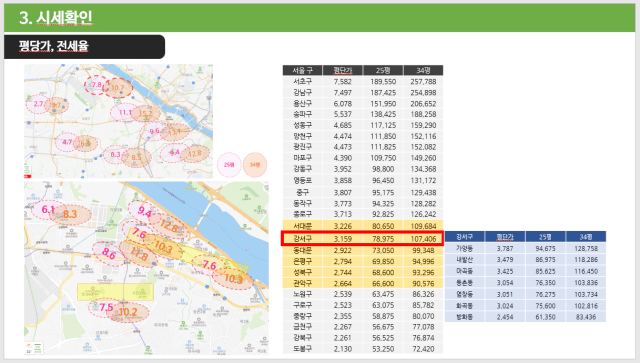The height and width of the screenshot is (363, 640).
Task: Click the value 76,350 in 등촌동 row
Action: (x=545, y=283)
